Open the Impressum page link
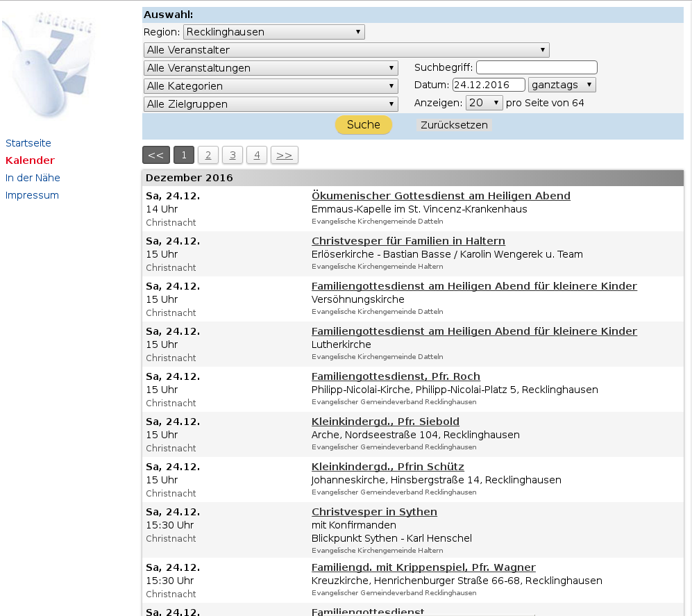692x616 pixels. point(32,195)
